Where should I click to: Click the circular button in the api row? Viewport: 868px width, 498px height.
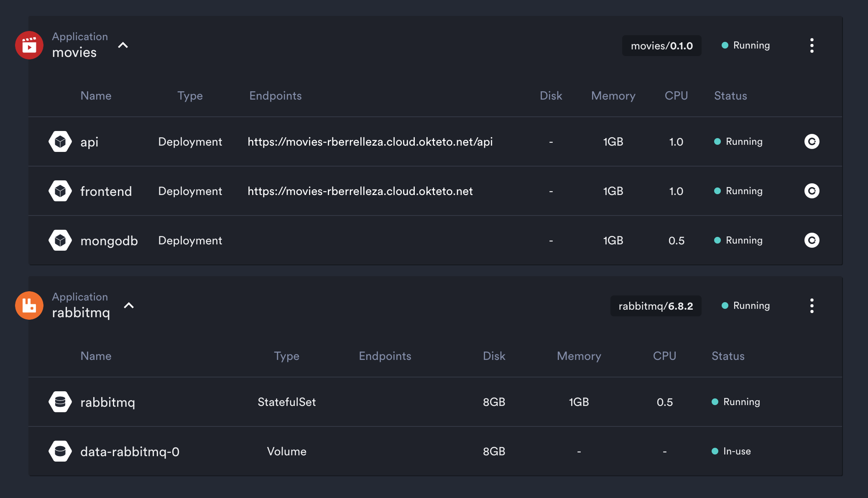[812, 141]
